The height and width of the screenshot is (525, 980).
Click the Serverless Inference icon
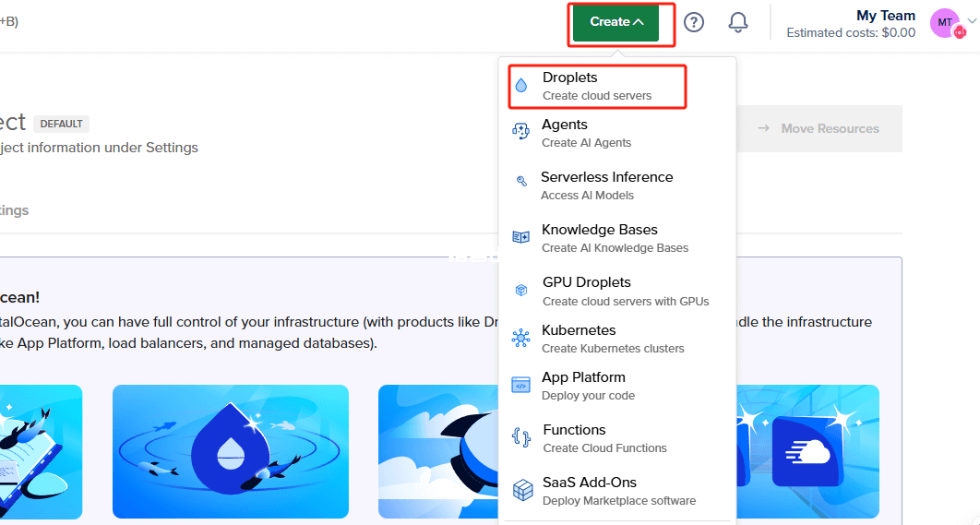point(521,181)
